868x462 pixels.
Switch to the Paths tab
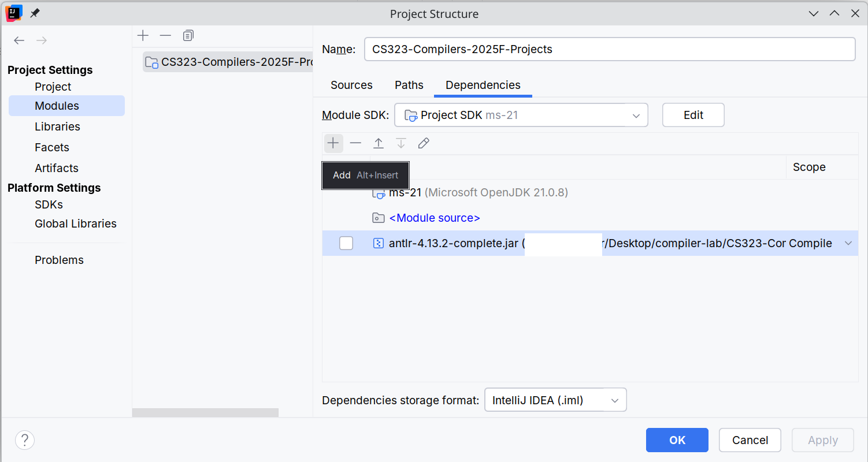(x=409, y=85)
